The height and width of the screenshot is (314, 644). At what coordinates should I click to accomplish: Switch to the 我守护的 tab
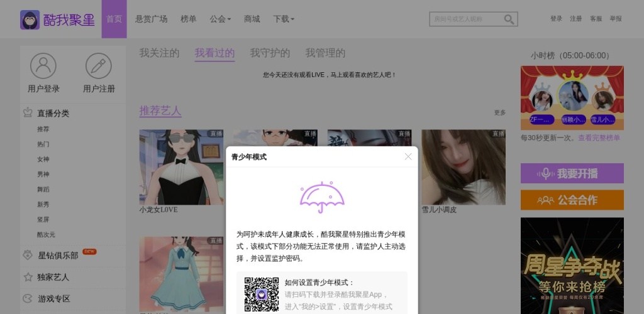click(270, 53)
